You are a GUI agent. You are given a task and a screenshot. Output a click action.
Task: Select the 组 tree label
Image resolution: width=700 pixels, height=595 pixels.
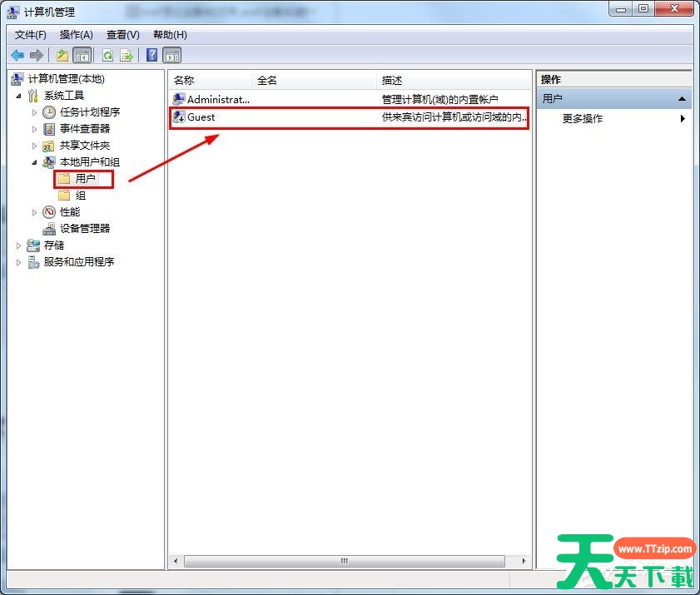(81, 196)
